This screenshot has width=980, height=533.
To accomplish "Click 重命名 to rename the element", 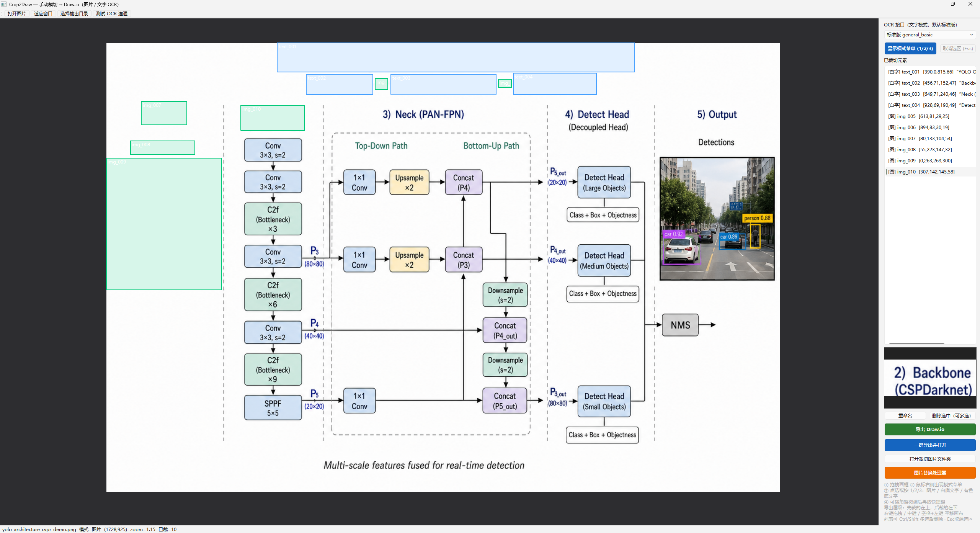I will tap(905, 416).
